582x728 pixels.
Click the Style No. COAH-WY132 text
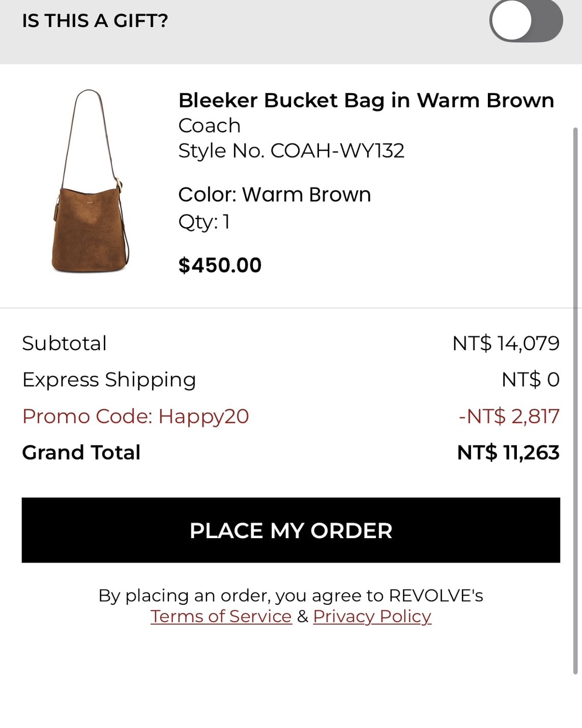coord(292,151)
